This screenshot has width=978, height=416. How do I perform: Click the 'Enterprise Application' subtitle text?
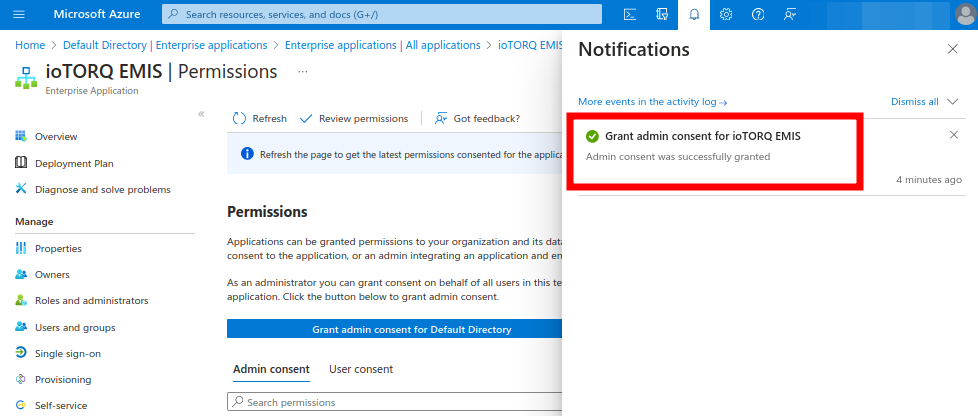click(92, 91)
